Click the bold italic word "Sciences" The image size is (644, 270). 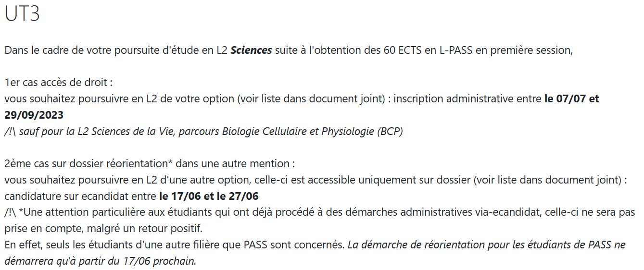(x=251, y=50)
